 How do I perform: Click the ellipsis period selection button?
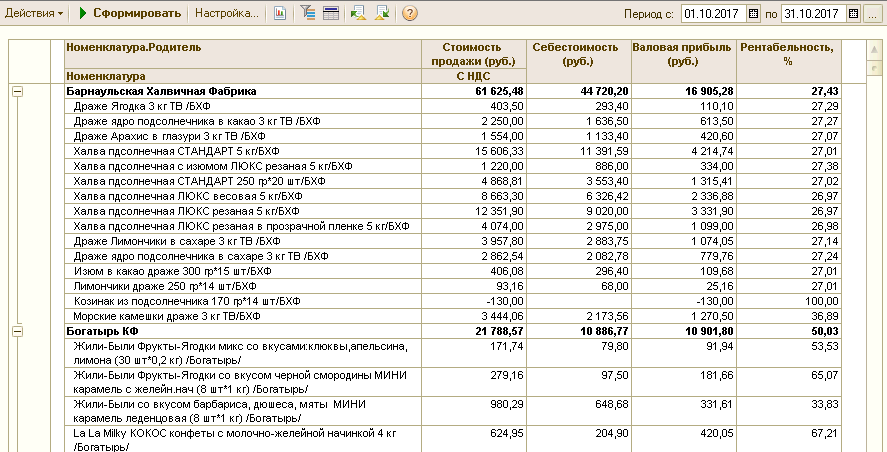click(x=873, y=14)
